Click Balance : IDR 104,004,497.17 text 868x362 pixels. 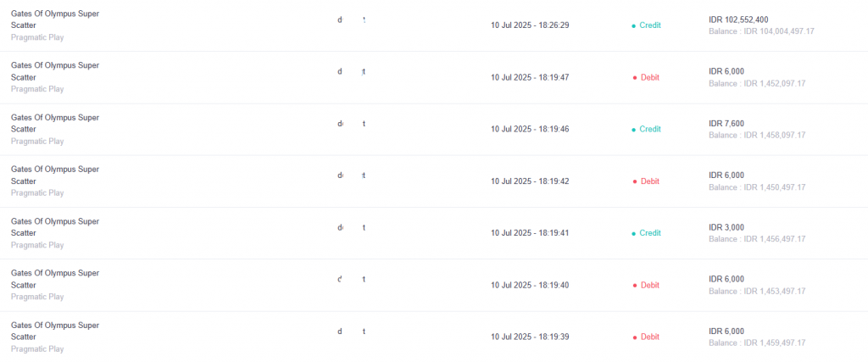click(x=761, y=31)
